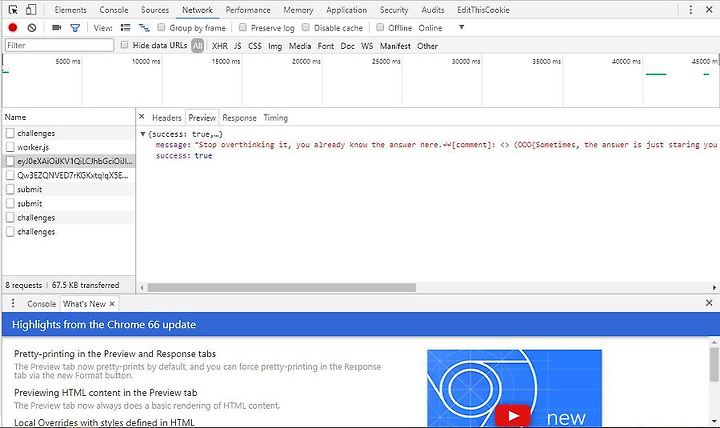Open the request Timing tab
Viewport: 720px width, 428px height.
[x=276, y=118]
